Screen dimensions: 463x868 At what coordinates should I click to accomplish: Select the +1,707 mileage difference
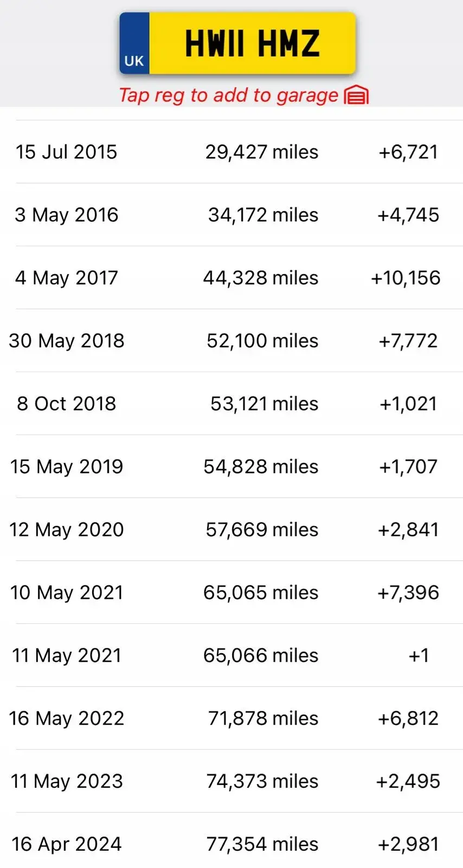(x=408, y=467)
